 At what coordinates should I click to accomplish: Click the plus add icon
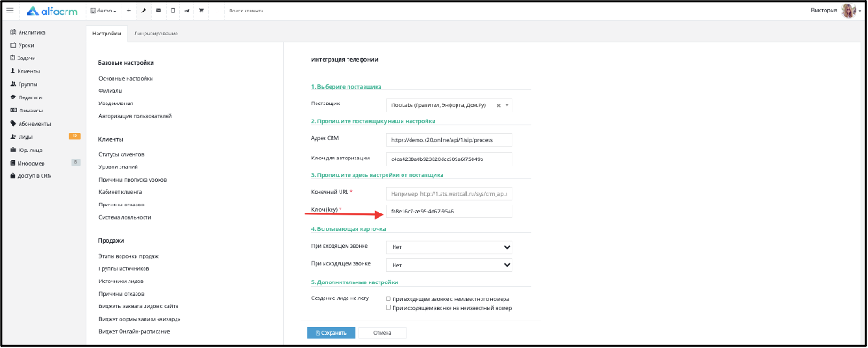coord(129,11)
